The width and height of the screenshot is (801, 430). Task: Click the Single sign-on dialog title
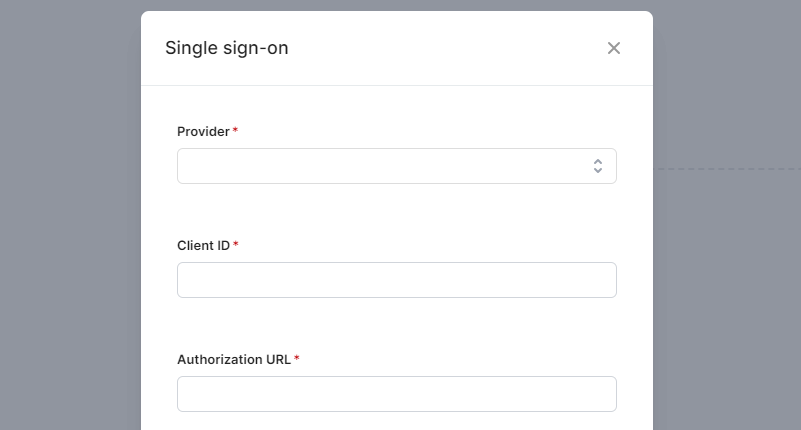coord(226,48)
